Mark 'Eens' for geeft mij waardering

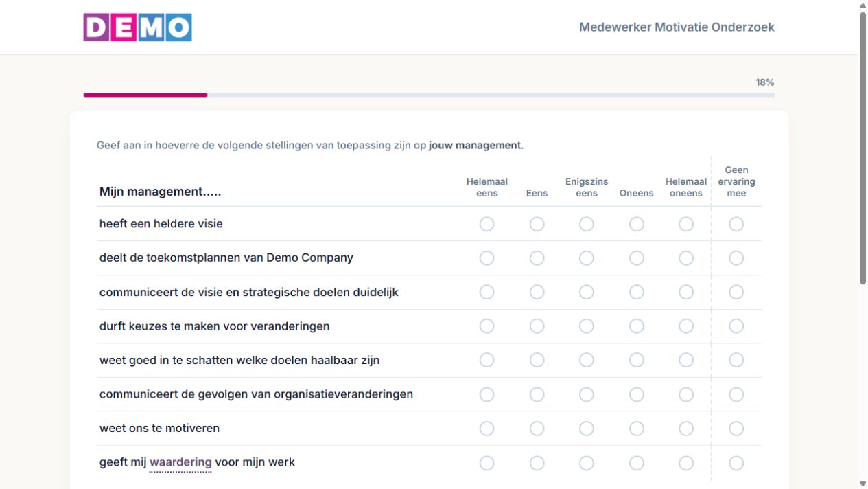537,463
